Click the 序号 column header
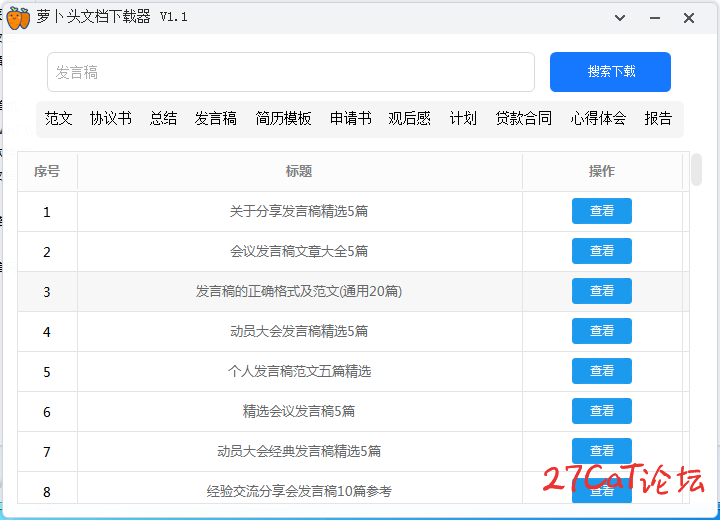The image size is (720, 520). click(x=47, y=171)
